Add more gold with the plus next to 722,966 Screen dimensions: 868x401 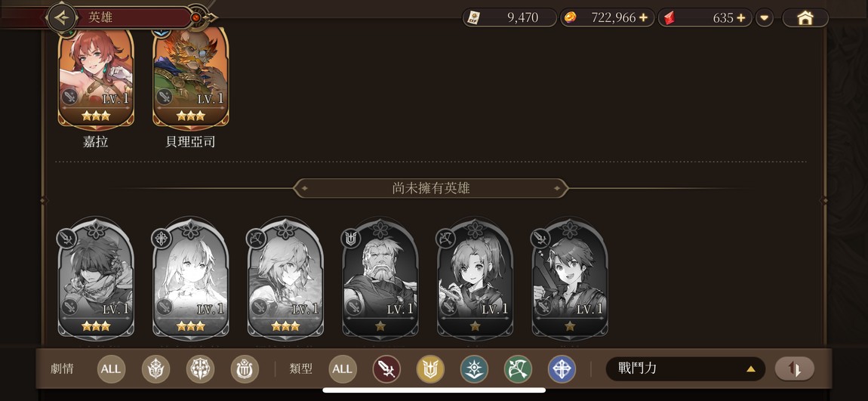click(x=643, y=17)
